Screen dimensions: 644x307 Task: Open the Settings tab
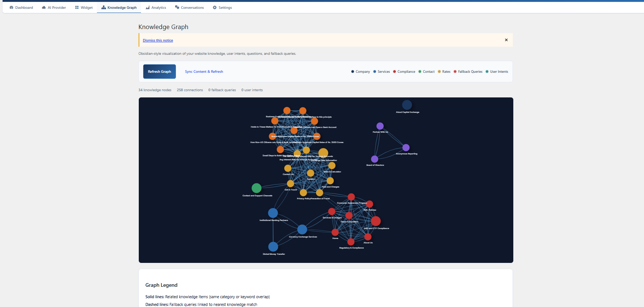[222, 7]
